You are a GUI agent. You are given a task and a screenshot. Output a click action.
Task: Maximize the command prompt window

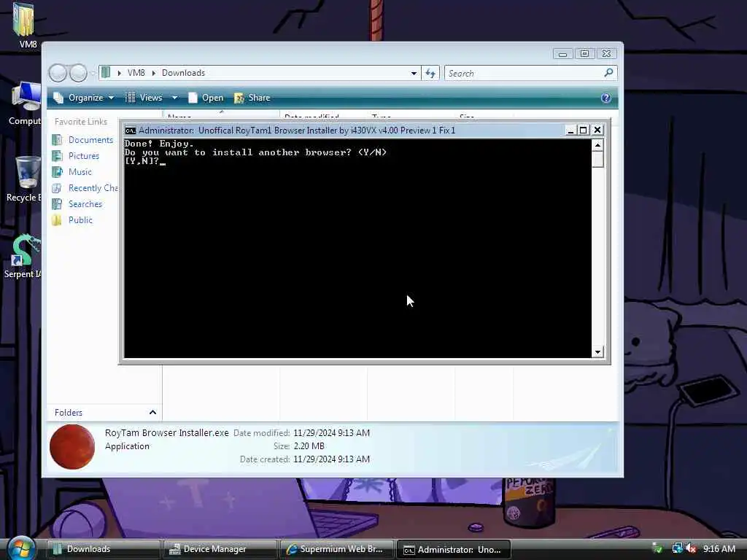tap(583, 131)
